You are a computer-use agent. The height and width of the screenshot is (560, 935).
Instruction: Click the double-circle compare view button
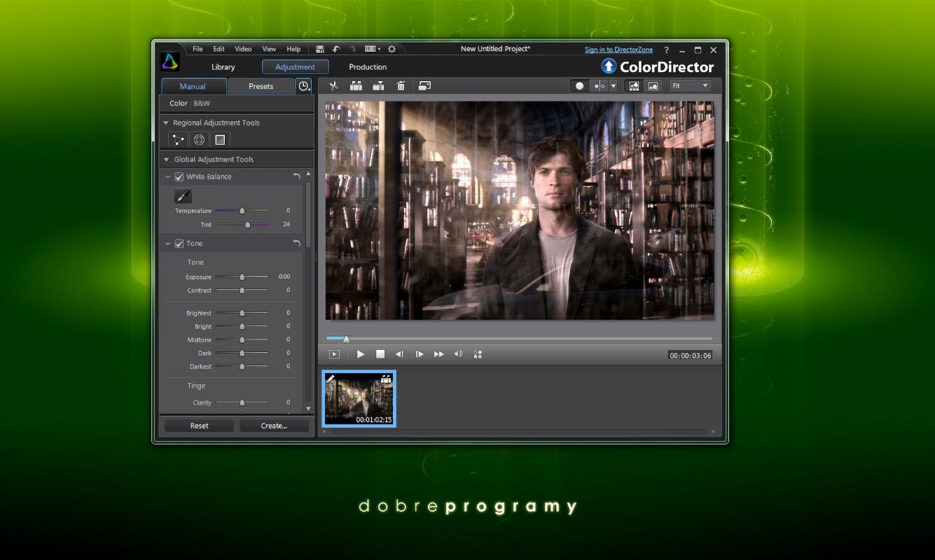tap(599, 86)
